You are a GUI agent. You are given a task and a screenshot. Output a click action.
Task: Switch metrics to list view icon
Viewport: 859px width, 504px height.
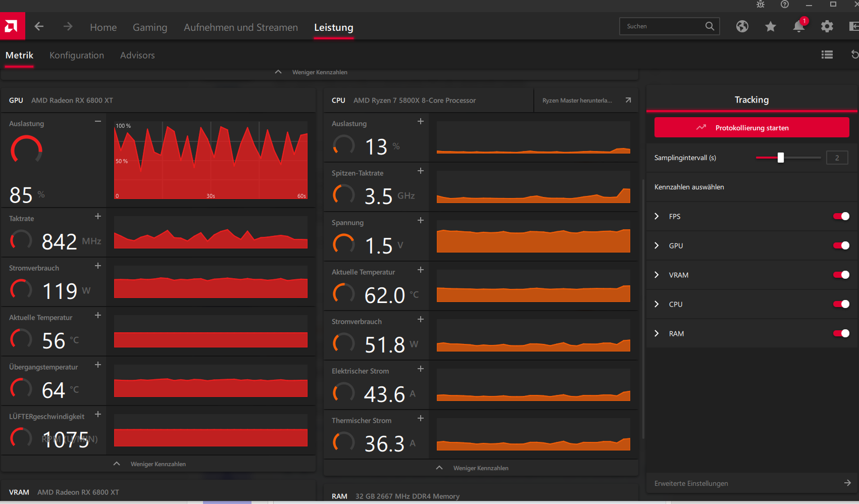coord(827,55)
